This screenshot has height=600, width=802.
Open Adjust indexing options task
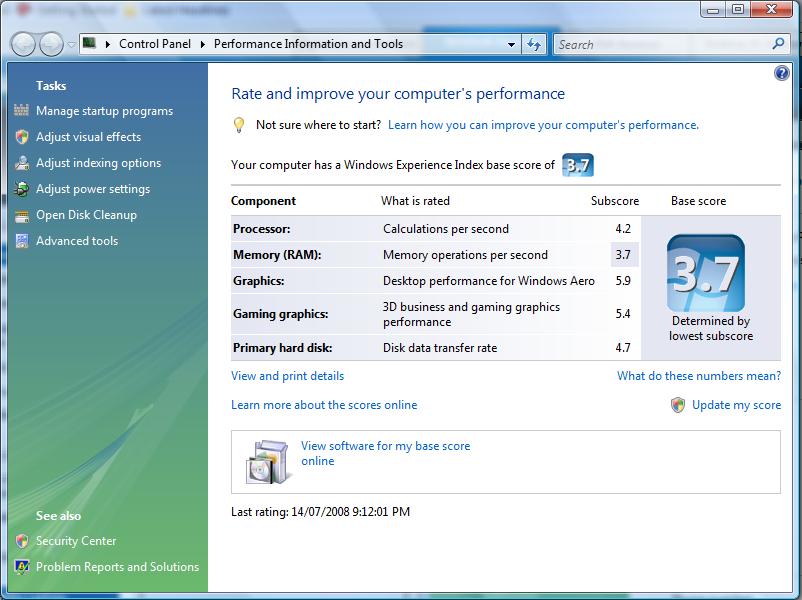pos(98,163)
